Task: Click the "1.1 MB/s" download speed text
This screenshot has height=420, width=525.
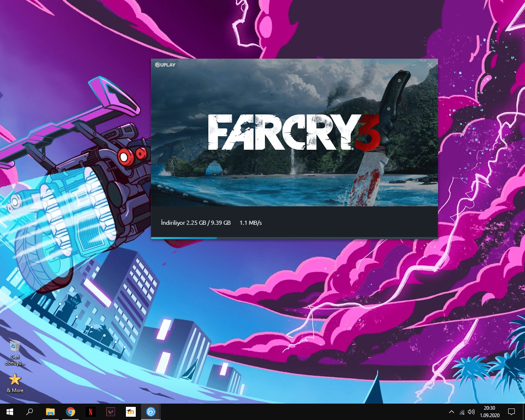Action: (x=251, y=223)
